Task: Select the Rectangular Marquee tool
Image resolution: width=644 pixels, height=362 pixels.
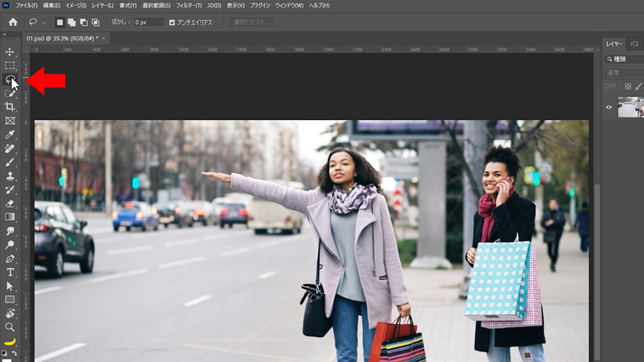Action: tap(10, 66)
